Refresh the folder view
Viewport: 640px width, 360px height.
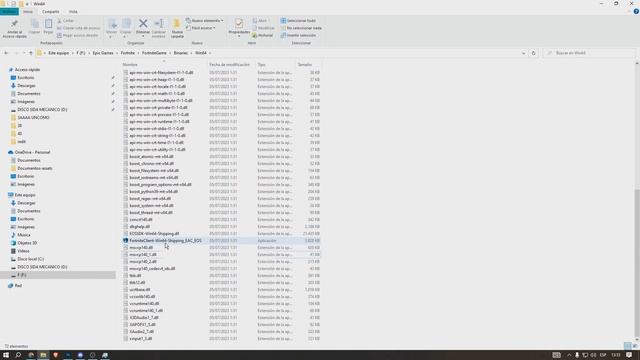pos(533,53)
